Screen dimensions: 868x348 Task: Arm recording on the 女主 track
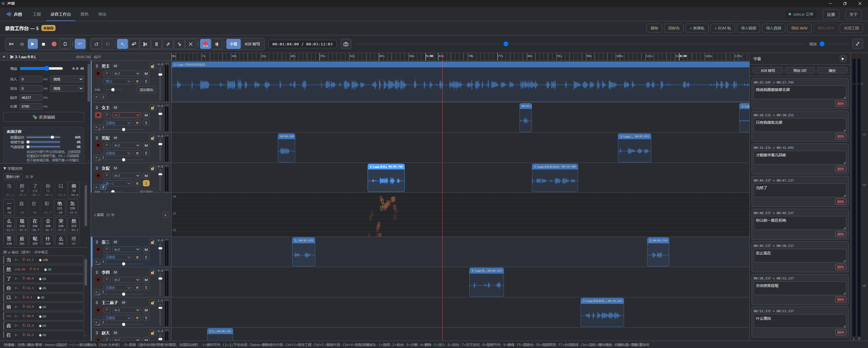[x=98, y=115]
